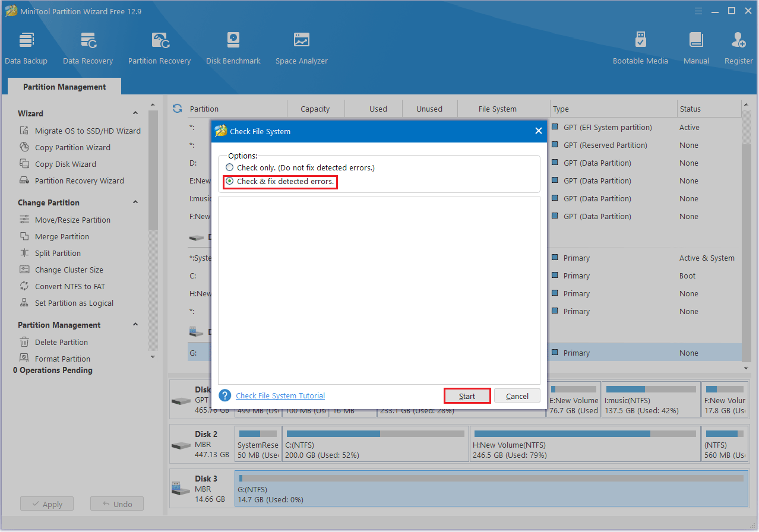Select the row with Boot status
The height and width of the screenshot is (532, 759).
point(464,275)
